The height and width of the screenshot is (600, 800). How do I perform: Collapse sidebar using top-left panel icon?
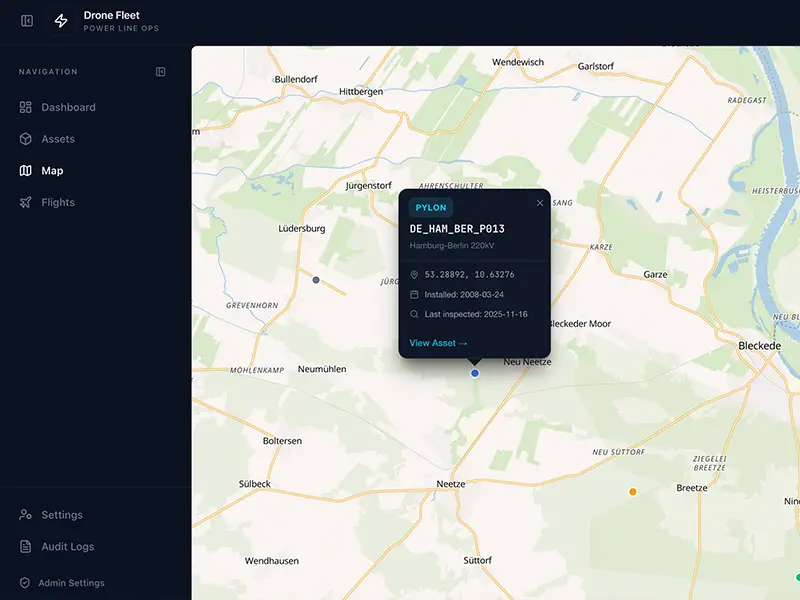[x=27, y=21]
